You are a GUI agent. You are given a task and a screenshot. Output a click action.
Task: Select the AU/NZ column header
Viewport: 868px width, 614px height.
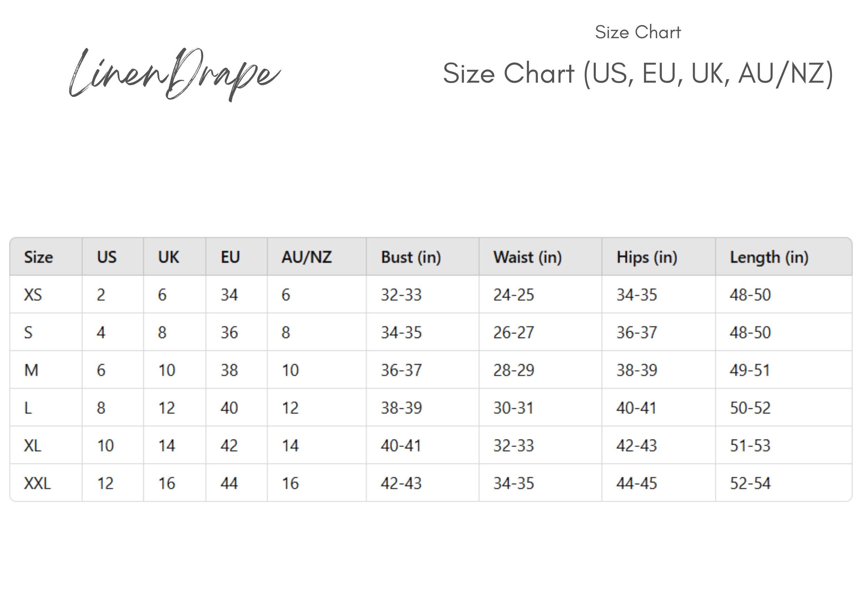click(307, 257)
